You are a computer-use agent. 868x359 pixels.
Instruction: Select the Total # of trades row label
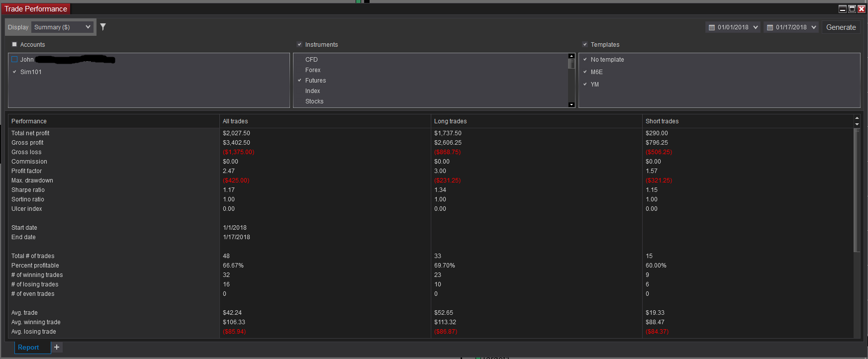[x=33, y=256]
